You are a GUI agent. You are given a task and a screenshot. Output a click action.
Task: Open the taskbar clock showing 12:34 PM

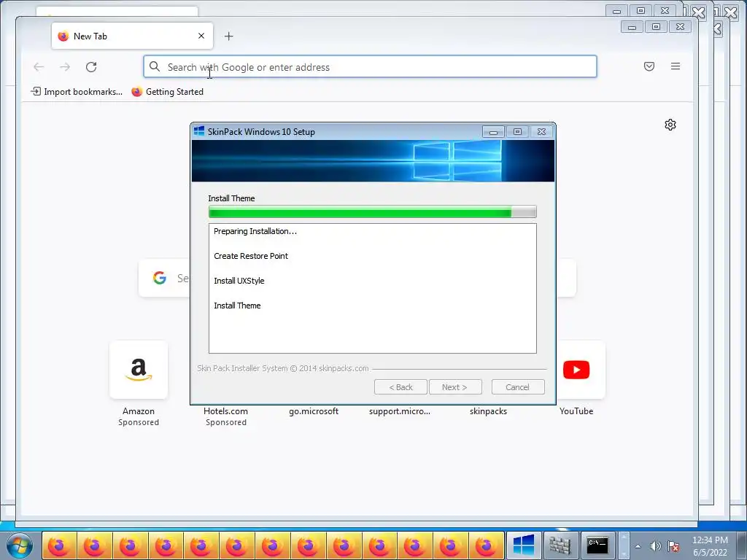(x=710, y=546)
